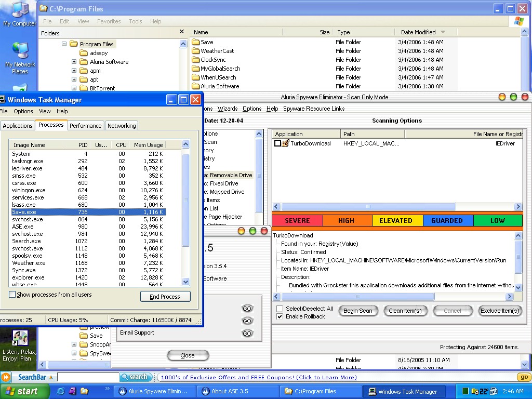Click the Save folder icon in file list
This screenshot has height=399, width=532.
(x=195, y=42)
